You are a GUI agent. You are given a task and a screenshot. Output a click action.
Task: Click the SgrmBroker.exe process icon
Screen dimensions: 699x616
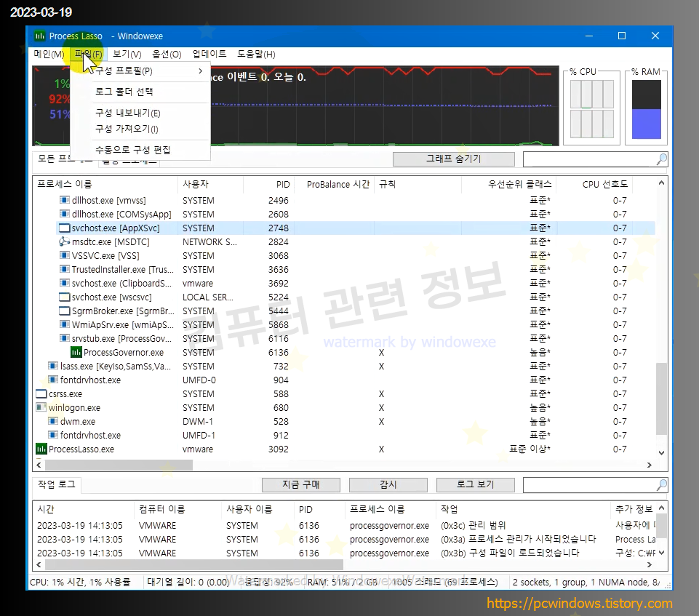click(65, 311)
